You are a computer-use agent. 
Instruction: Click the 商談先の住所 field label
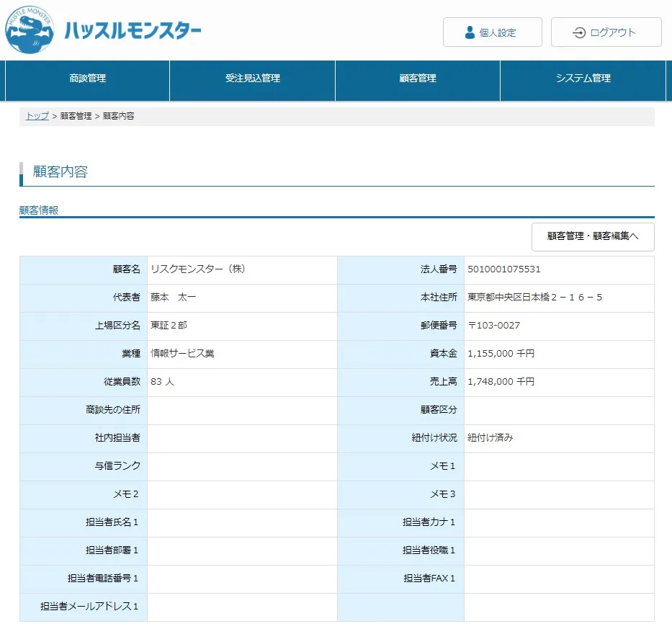[113, 409]
